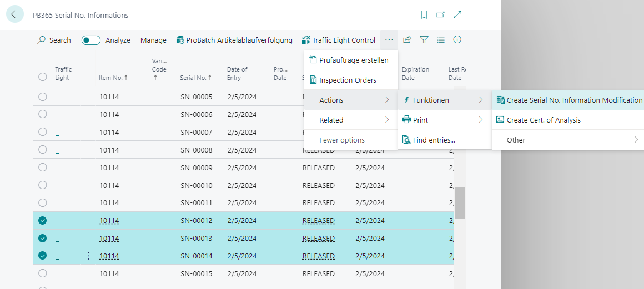Click Date of Entry in SN-00015 row
Viewport: 644px width, 289px height.
click(x=242, y=274)
